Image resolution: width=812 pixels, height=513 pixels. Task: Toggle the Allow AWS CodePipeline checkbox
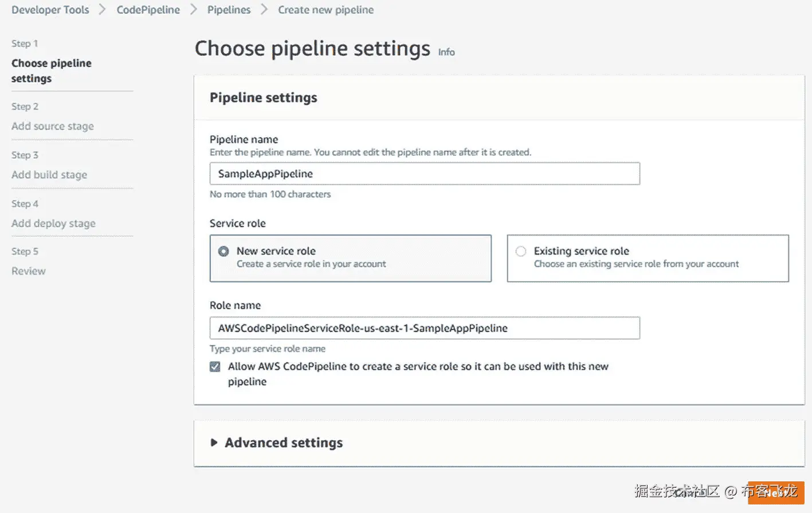pyautogui.click(x=215, y=367)
